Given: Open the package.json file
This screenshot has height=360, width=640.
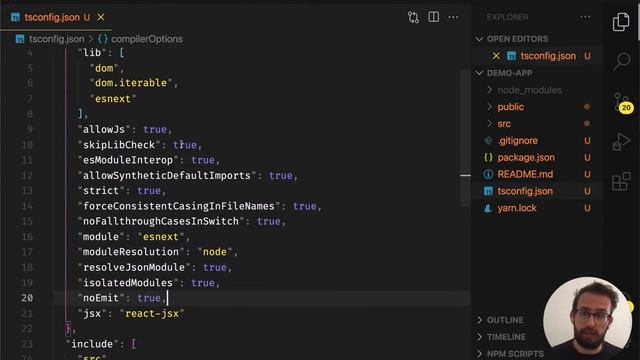Looking at the screenshot, I should point(526,158).
